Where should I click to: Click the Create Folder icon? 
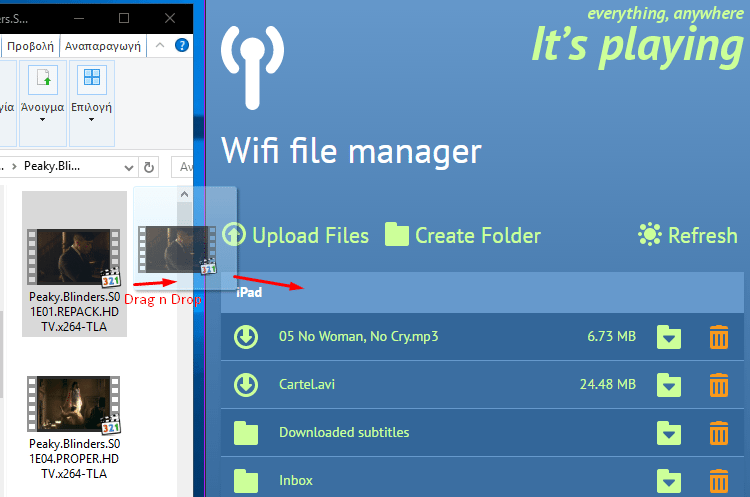397,234
